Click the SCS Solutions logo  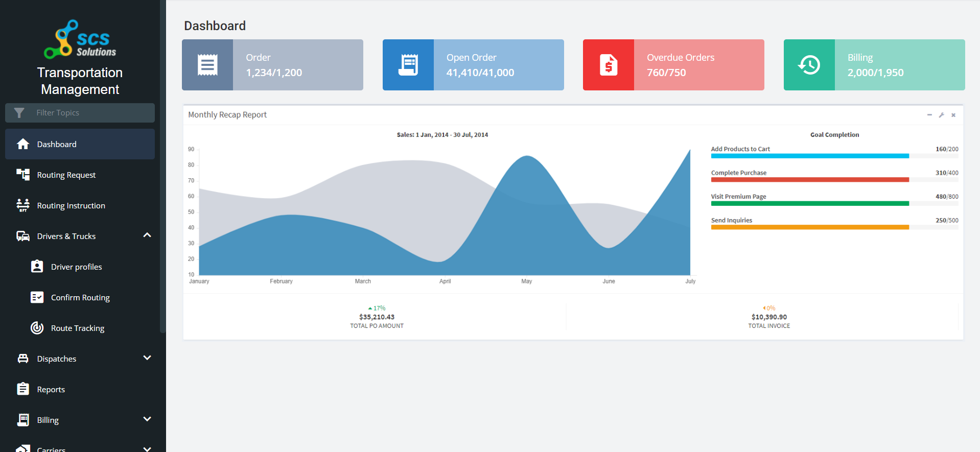pos(80,39)
